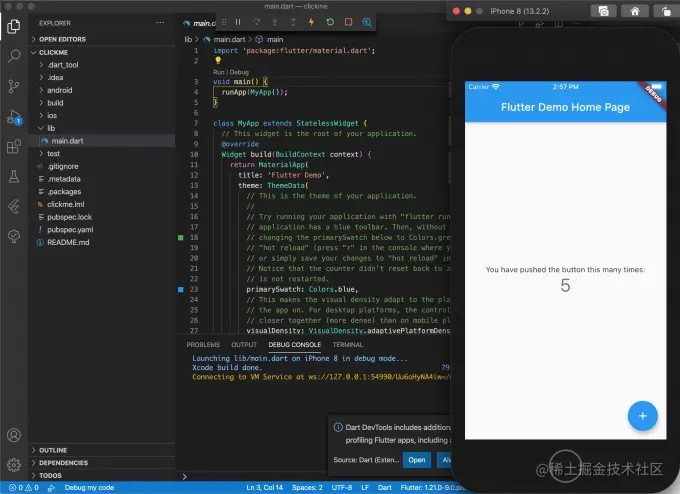The image size is (680, 494).
Task: Click Ln 3, Col 14 in status bar
Action: [x=265, y=487]
